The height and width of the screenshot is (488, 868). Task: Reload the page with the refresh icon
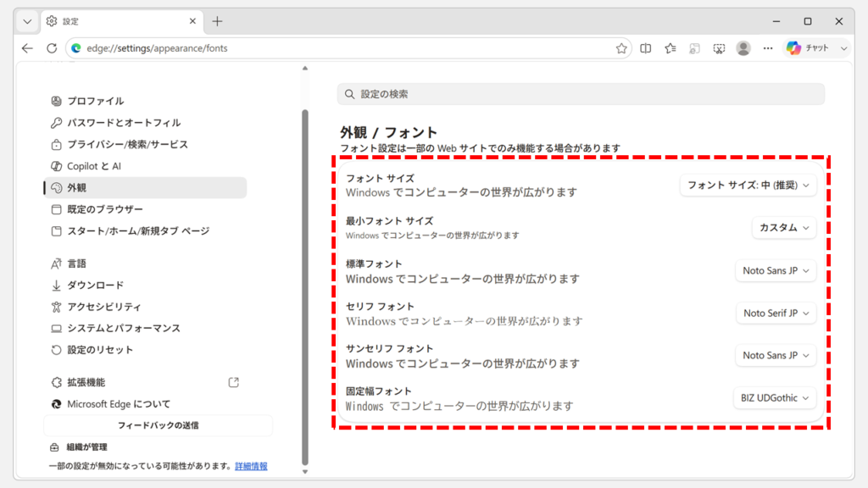[52, 48]
